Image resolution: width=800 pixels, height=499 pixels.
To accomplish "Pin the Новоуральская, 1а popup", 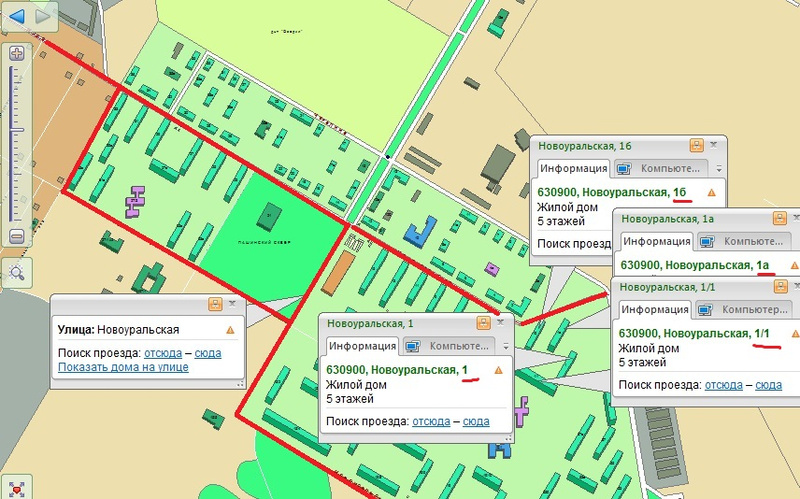I will [x=780, y=218].
